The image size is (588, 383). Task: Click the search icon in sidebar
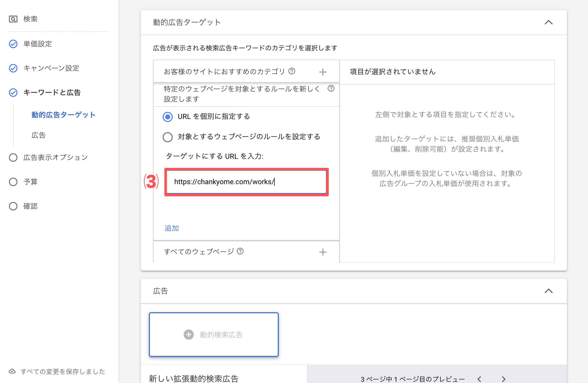coord(13,19)
